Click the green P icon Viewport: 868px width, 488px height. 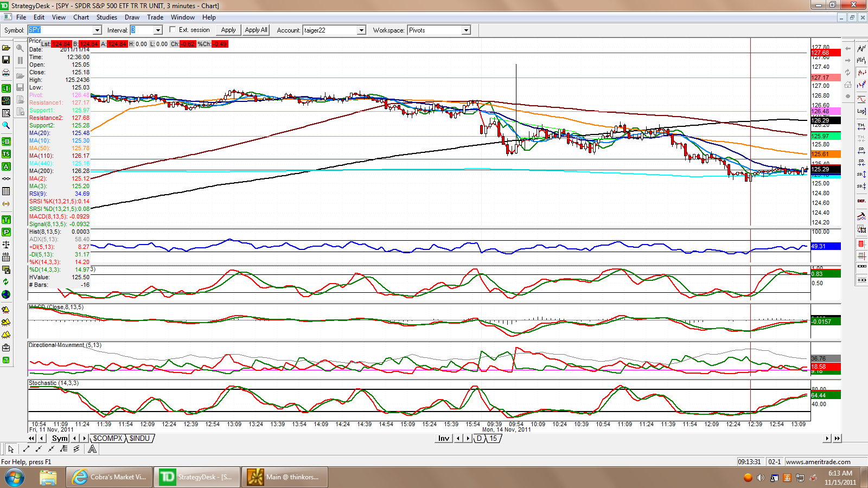pos(6,232)
